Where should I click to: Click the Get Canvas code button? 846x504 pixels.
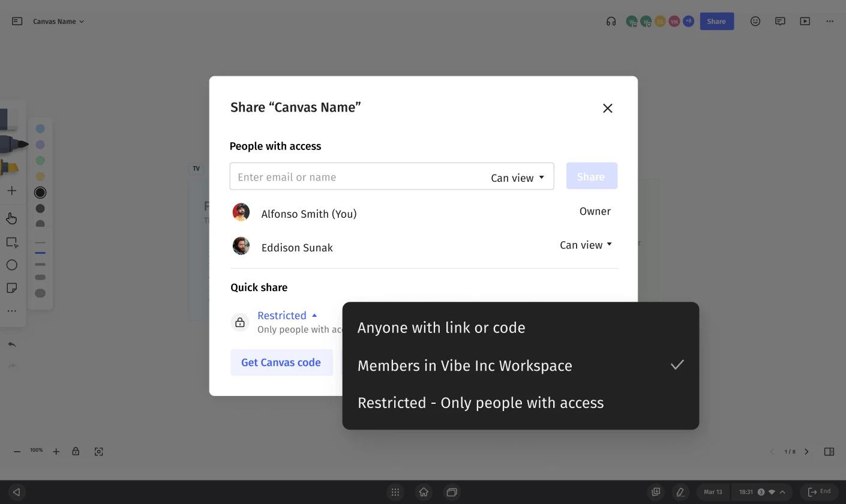[281, 362]
